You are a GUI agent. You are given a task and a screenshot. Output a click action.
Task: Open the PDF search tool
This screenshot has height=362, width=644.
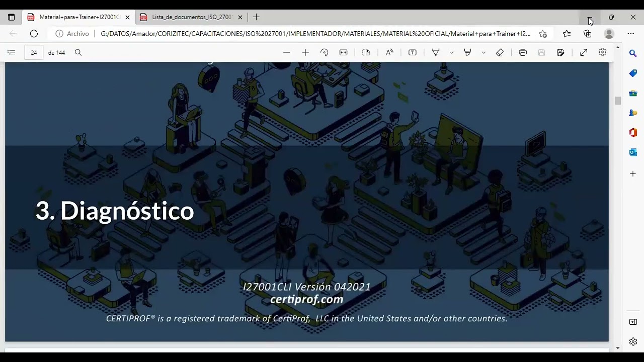(78, 52)
